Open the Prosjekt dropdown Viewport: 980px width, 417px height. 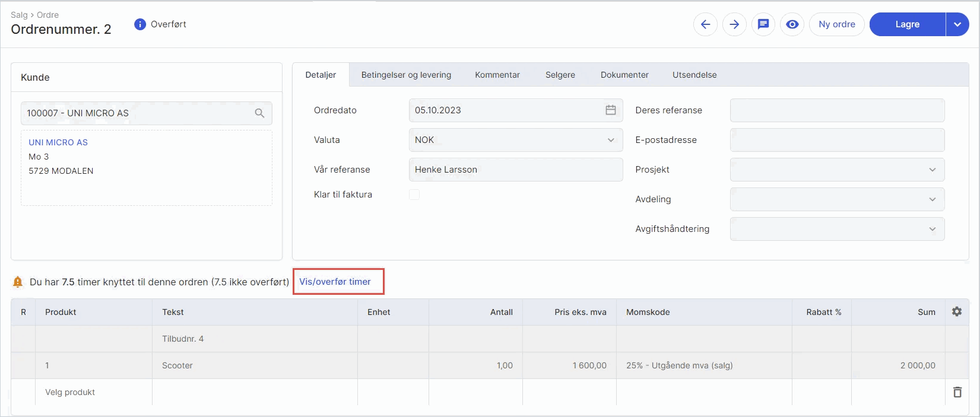[837, 170]
